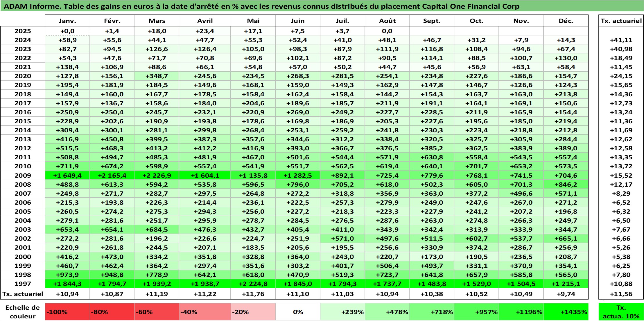
Task: Click the +1435% green color scale swatch
Action: coord(566,312)
